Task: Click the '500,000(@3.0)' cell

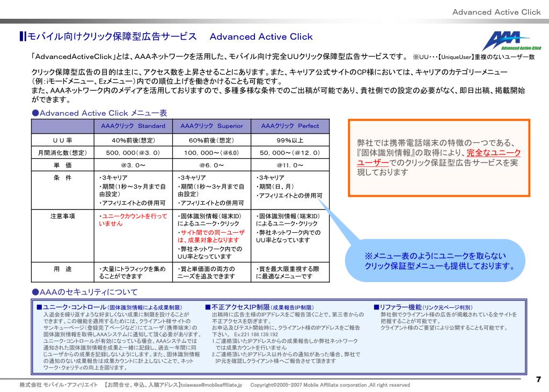Action: coord(133,153)
